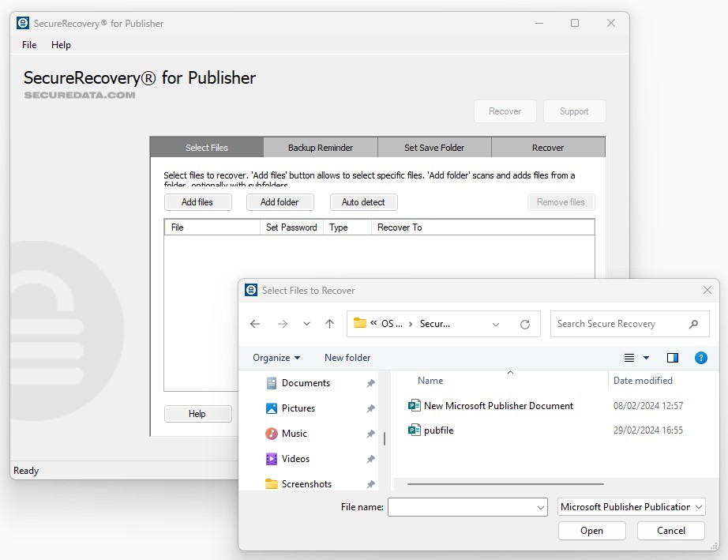Open the Organize dropdown menu
Viewport: 728px width, 560px height.
point(275,357)
